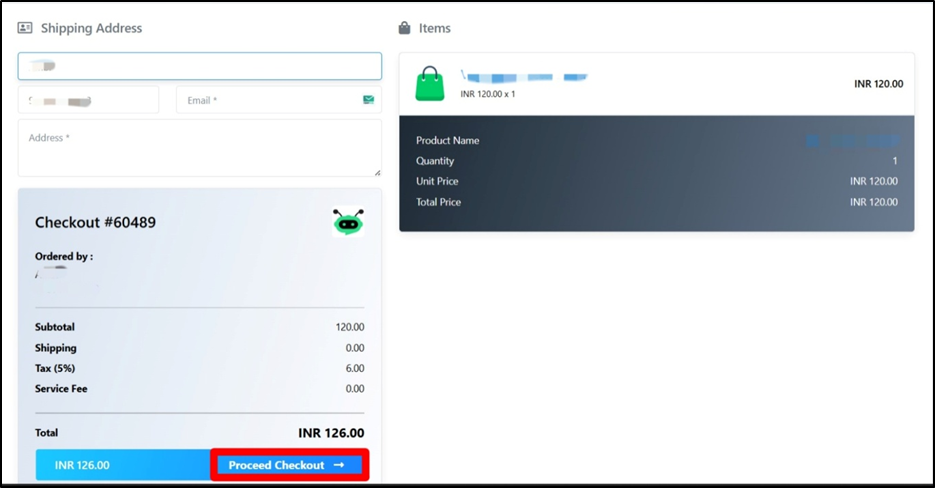
Task: Click the Shipping Address card icon
Action: 25,28
